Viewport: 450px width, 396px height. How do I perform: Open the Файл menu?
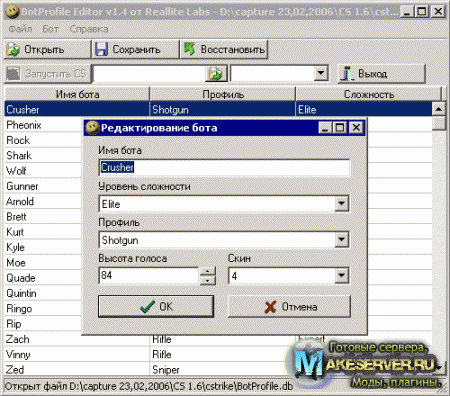[x=20, y=29]
